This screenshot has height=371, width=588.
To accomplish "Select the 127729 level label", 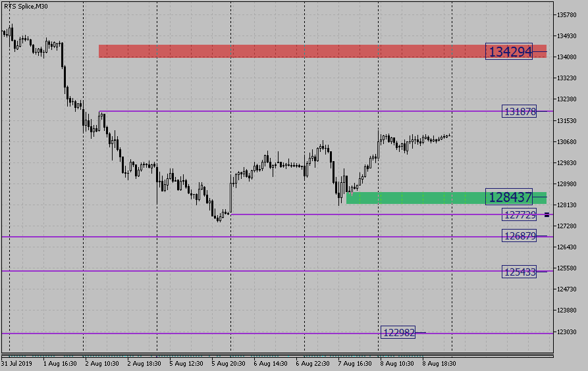I will point(519,214).
